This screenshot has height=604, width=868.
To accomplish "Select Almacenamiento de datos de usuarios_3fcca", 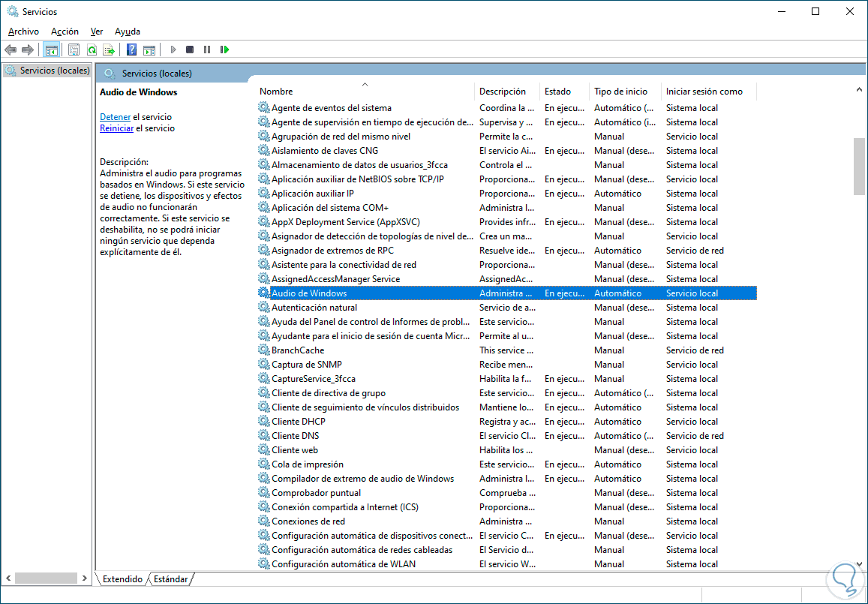I will pos(506,165).
